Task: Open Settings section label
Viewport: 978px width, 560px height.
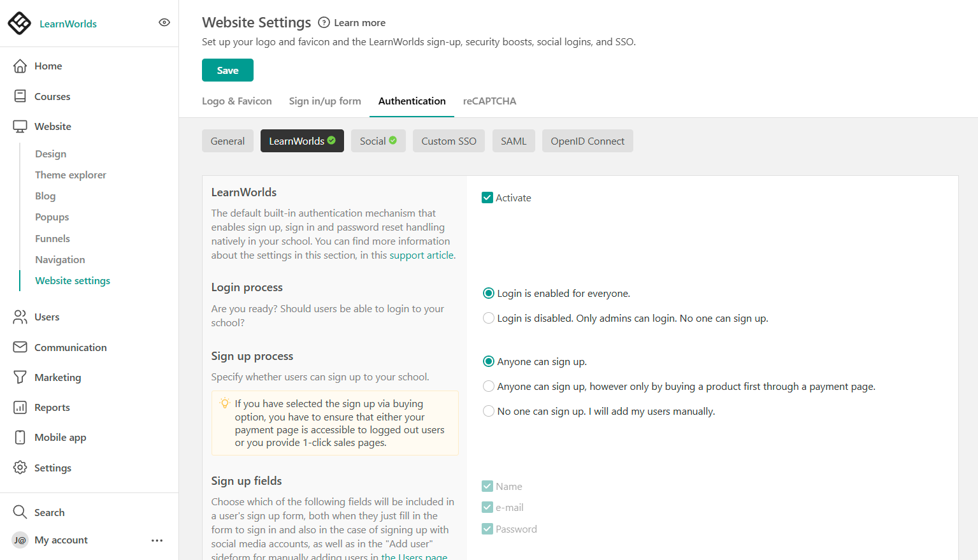Action: (53, 468)
